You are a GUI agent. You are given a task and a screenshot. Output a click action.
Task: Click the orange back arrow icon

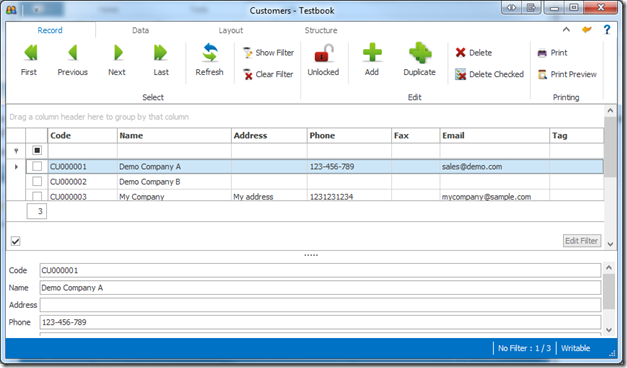click(587, 30)
